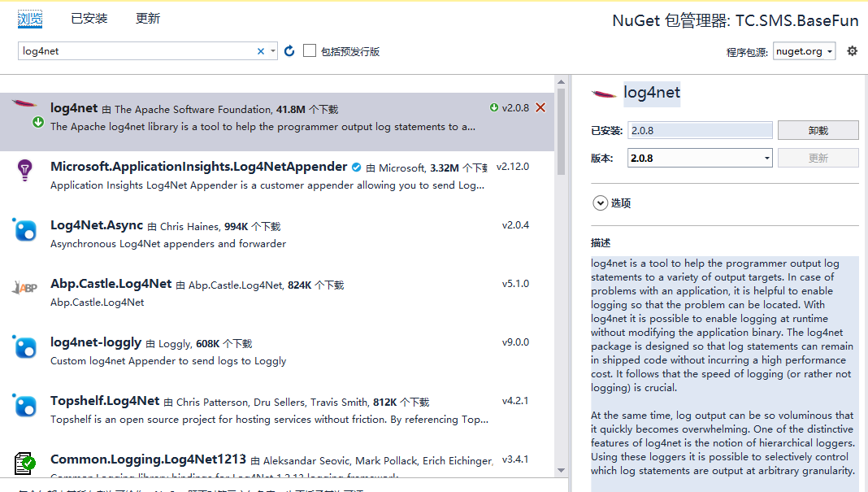Click the Microsoft.ApplicationInsights lightbulb icon
This screenshot has width=868, height=492.
pyautogui.click(x=25, y=169)
